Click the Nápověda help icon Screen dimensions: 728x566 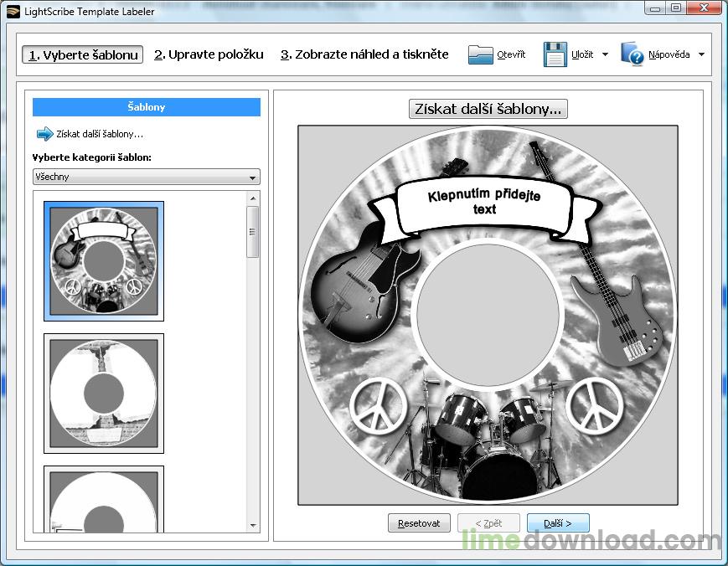tap(632, 54)
